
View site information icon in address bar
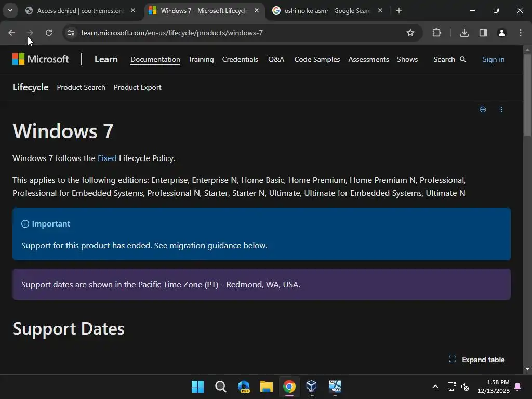click(71, 33)
